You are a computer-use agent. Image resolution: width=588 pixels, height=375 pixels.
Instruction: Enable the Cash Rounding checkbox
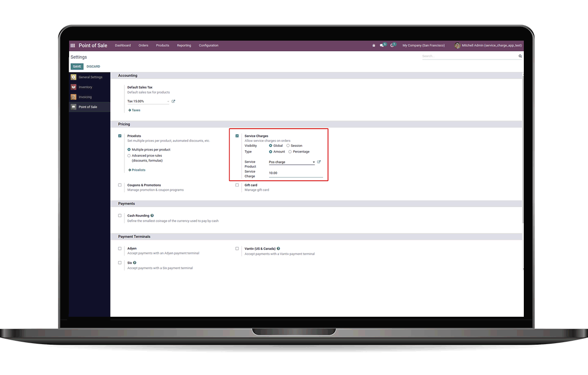tap(120, 215)
